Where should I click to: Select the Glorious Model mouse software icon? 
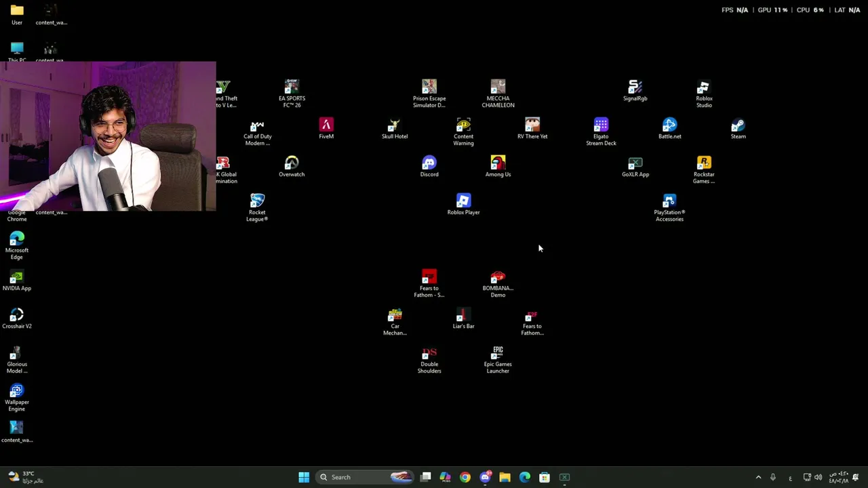pos(17,359)
